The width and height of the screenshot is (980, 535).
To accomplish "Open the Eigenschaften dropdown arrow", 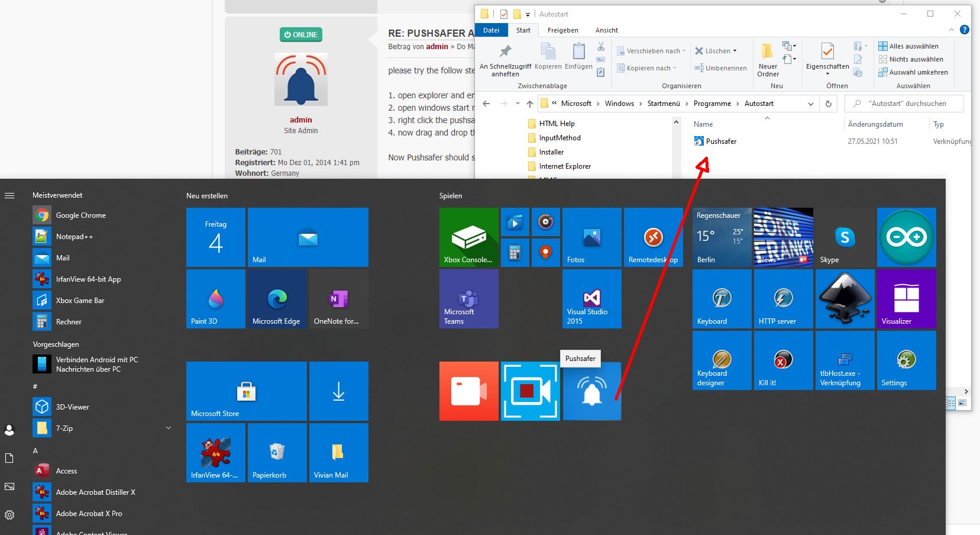I will [827, 74].
